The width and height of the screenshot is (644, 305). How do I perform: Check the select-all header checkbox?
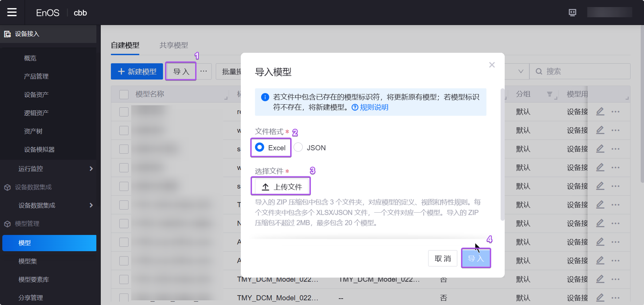[x=124, y=94]
